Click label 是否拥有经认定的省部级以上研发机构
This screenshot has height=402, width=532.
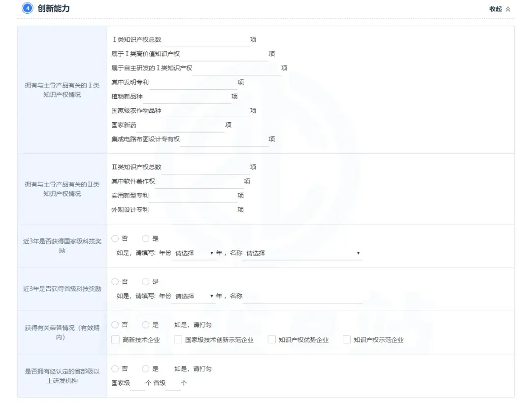click(x=62, y=376)
